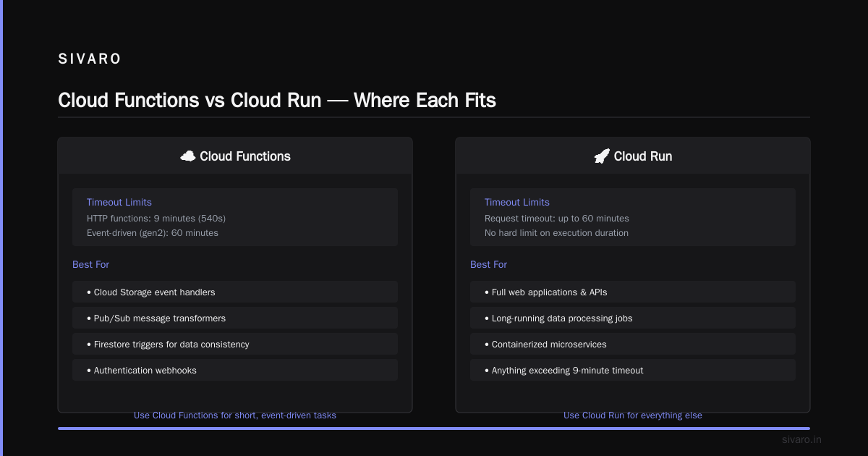
Task: Click the cloud icon beside Cloud Functions
Action: [188, 156]
